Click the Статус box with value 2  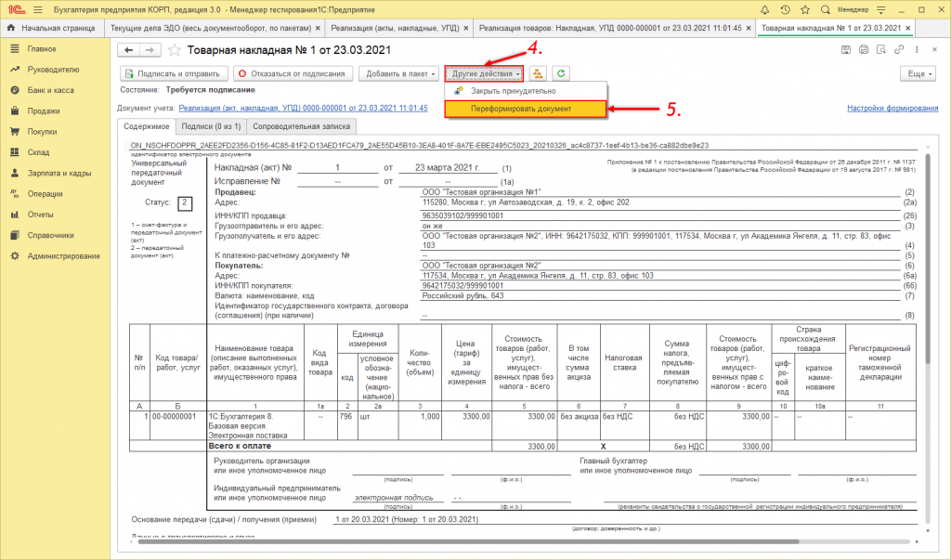click(x=185, y=203)
